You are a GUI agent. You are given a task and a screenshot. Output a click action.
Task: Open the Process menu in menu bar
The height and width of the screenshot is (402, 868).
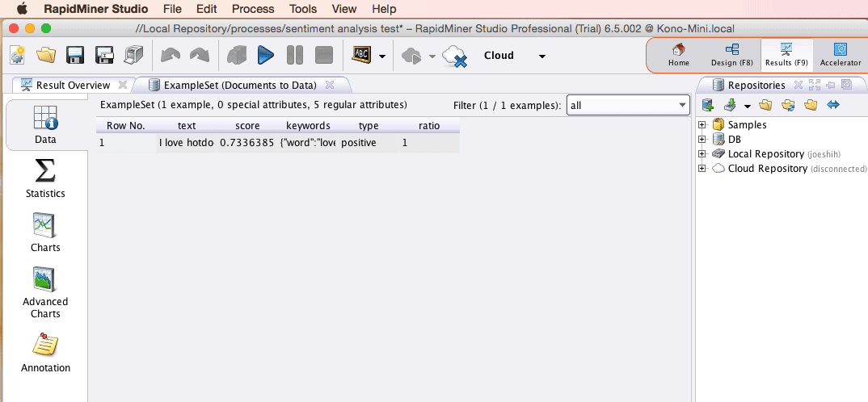coord(253,9)
